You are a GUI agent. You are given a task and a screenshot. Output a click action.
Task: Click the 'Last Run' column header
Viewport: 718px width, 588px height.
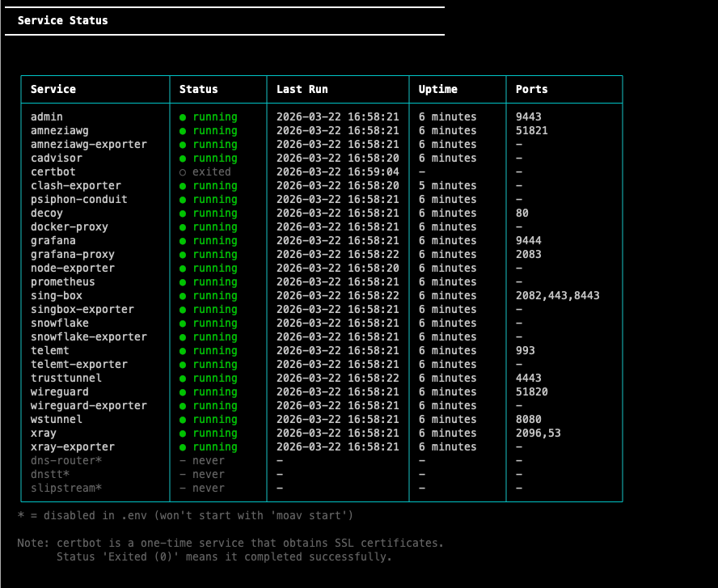[x=302, y=89]
